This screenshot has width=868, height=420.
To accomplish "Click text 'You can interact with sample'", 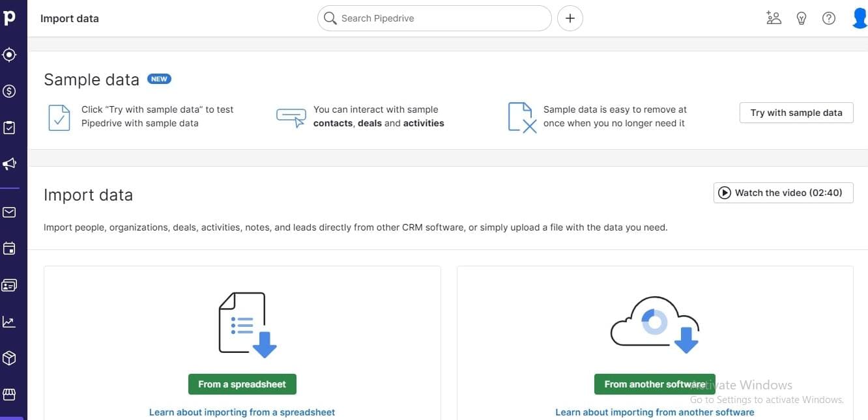I will click(376, 109).
